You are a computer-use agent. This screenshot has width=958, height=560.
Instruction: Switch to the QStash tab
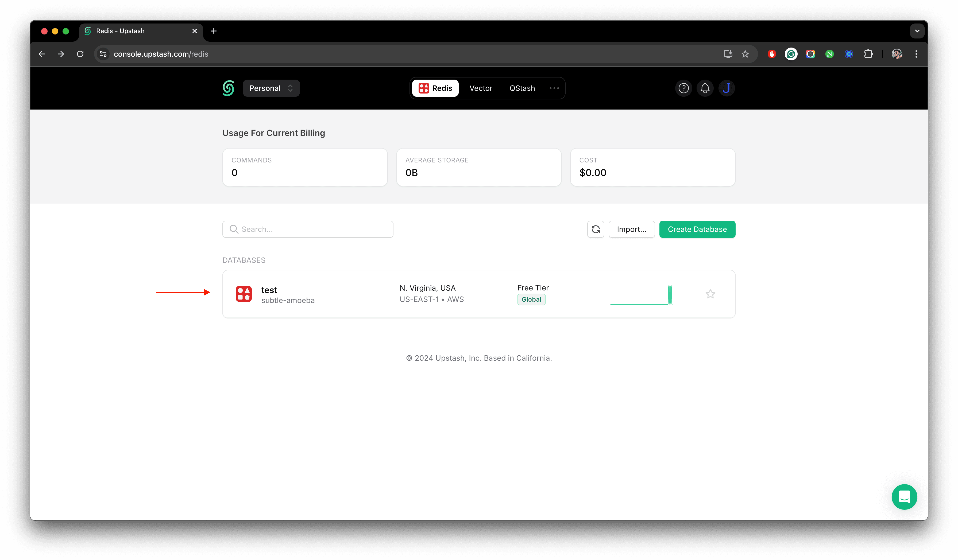click(x=522, y=88)
